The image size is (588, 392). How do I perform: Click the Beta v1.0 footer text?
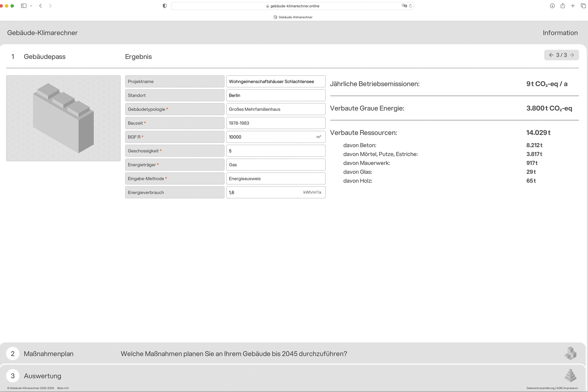point(63,388)
